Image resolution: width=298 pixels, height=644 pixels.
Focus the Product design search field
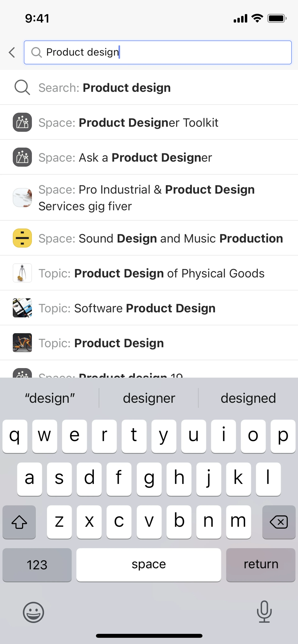click(175, 53)
